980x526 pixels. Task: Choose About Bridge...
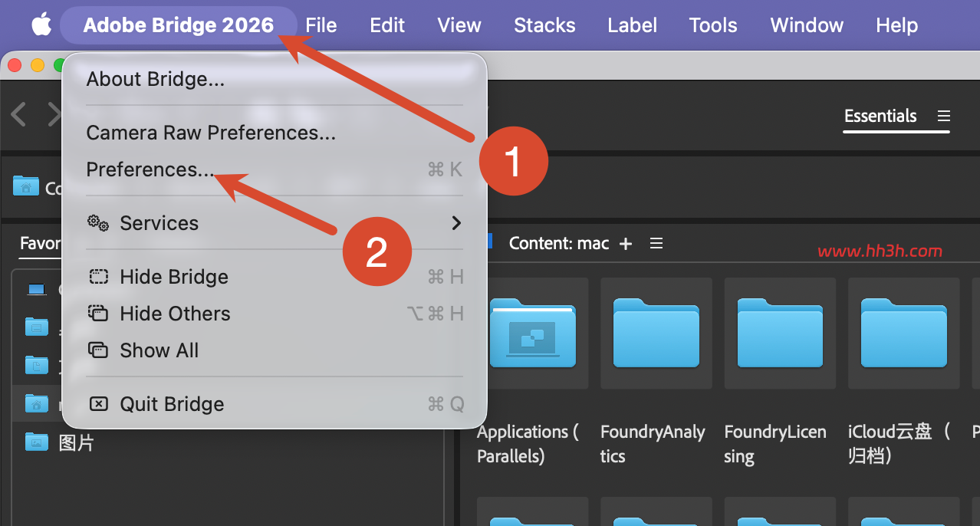click(275, 79)
